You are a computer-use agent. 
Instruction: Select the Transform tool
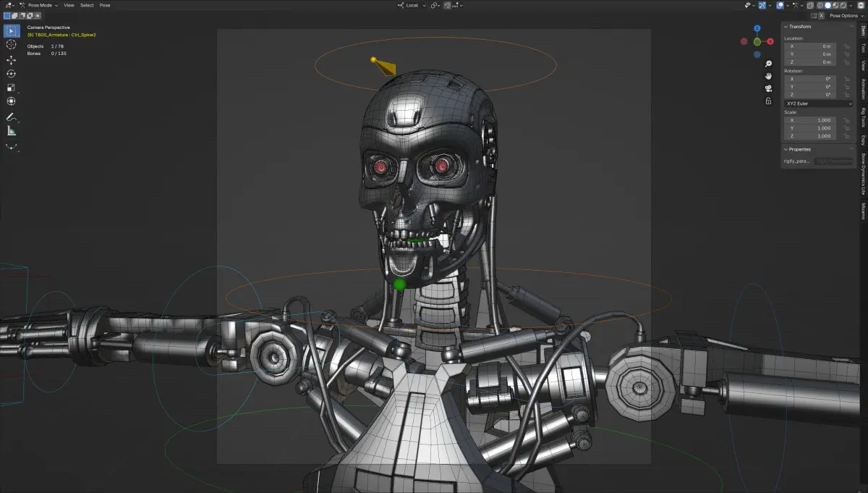(x=12, y=101)
